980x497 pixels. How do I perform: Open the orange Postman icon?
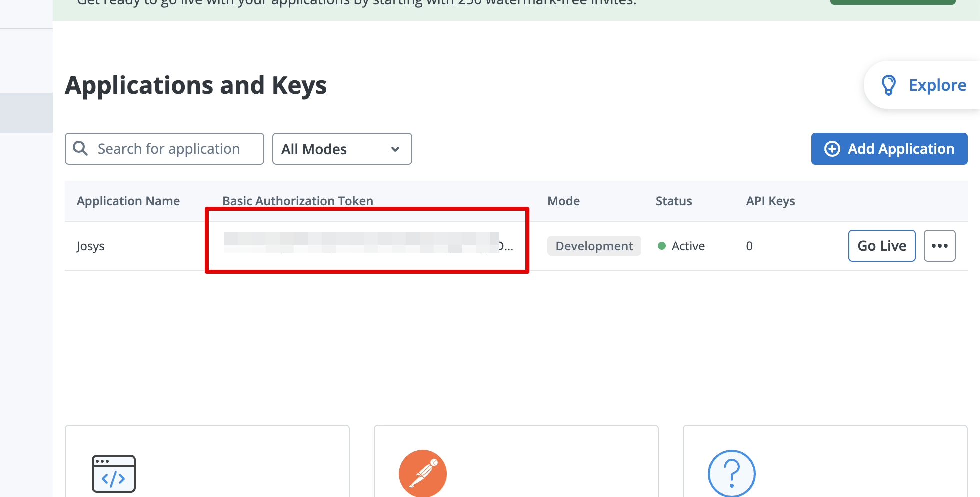422,473
